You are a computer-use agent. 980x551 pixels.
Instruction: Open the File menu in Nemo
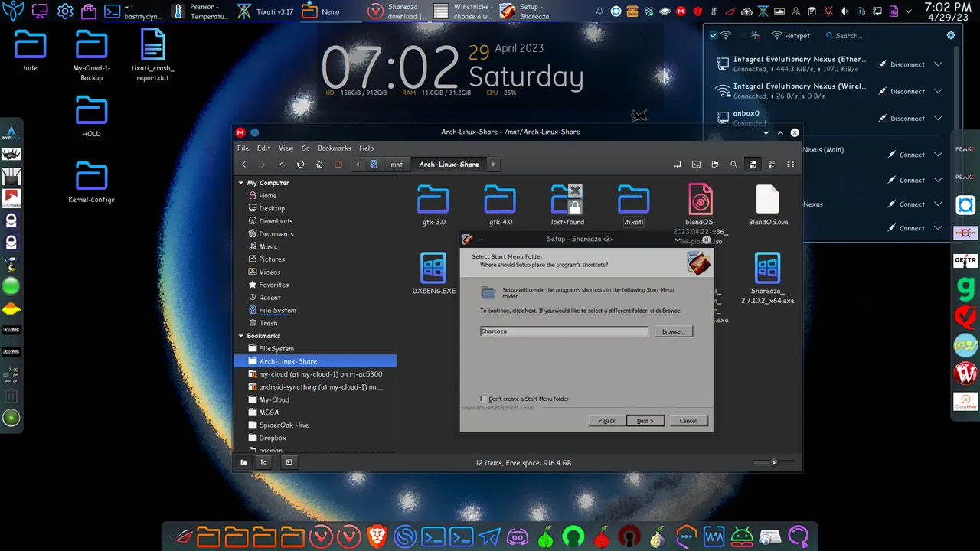[243, 148]
